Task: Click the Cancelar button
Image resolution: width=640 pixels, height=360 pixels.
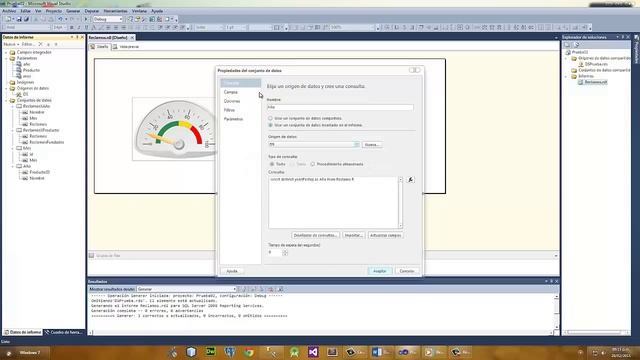Action: (x=407, y=271)
